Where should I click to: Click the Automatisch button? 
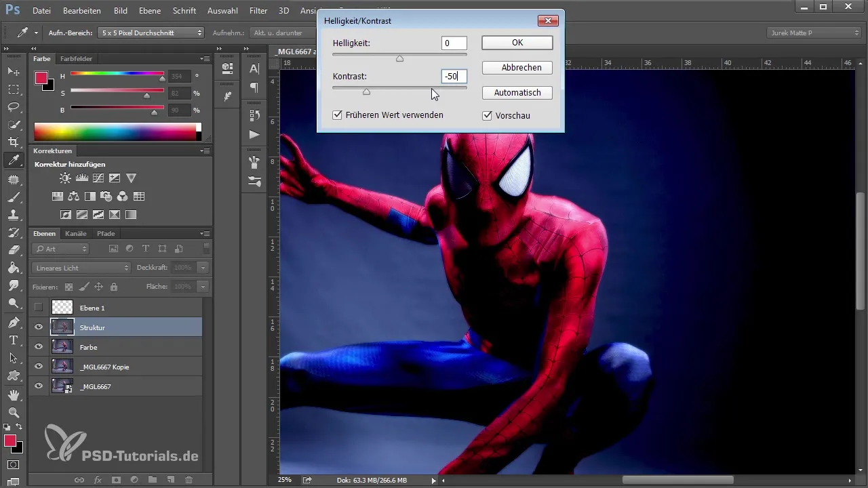(x=517, y=92)
